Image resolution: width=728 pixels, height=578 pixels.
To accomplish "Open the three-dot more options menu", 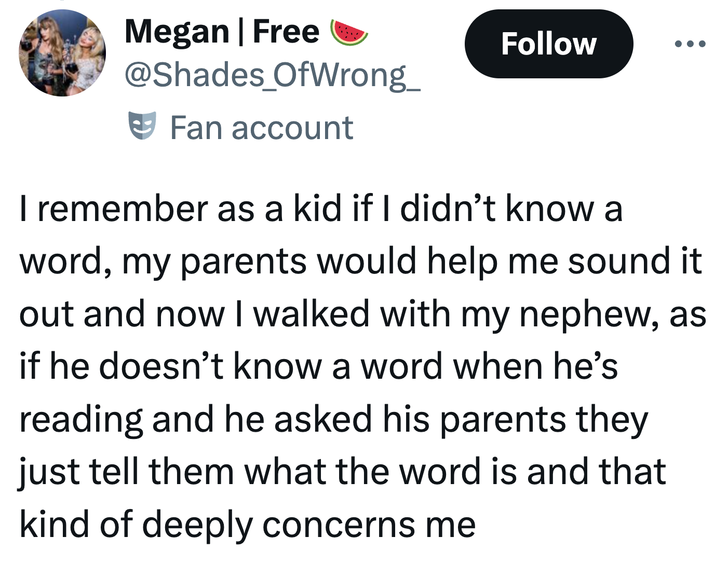I will pos(690,44).
